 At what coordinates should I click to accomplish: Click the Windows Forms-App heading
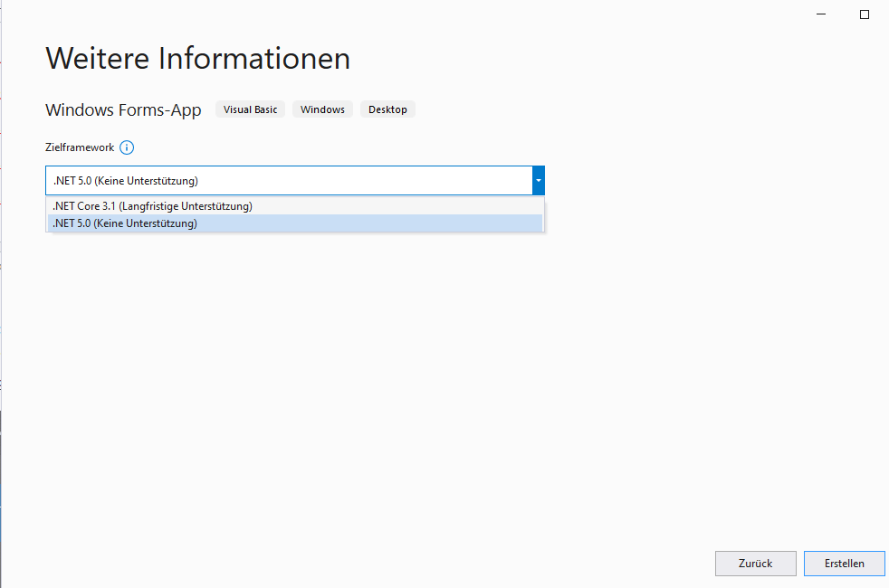[123, 109]
